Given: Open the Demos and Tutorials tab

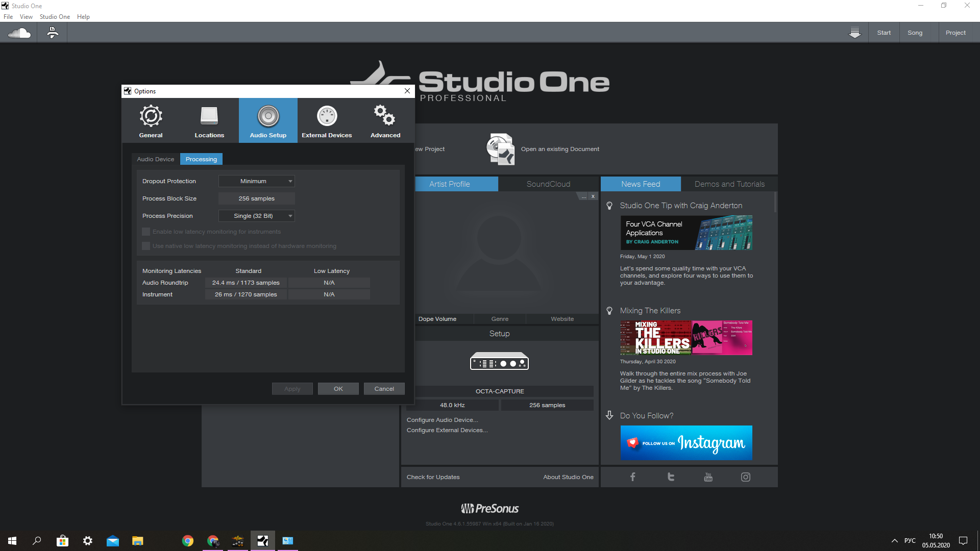Looking at the screenshot, I should pos(729,184).
